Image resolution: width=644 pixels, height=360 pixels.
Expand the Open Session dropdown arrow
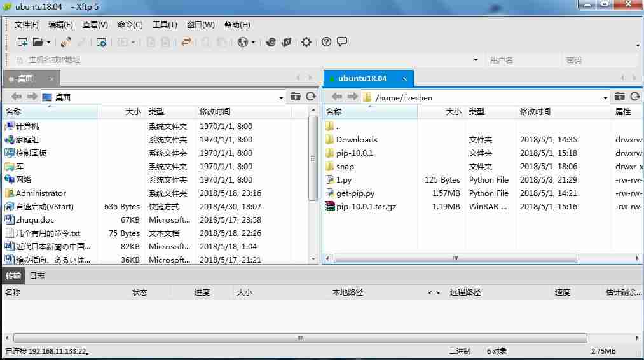48,43
